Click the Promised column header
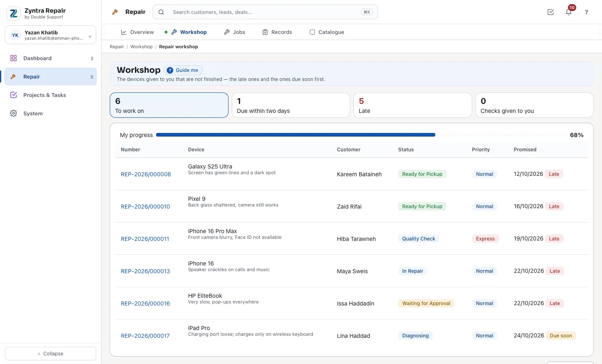 pyautogui.click(x=525, y=150)
